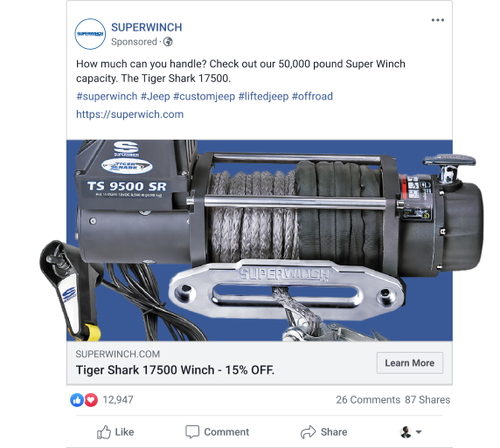Click the #liftedjeep hashtag

(263, 96)
